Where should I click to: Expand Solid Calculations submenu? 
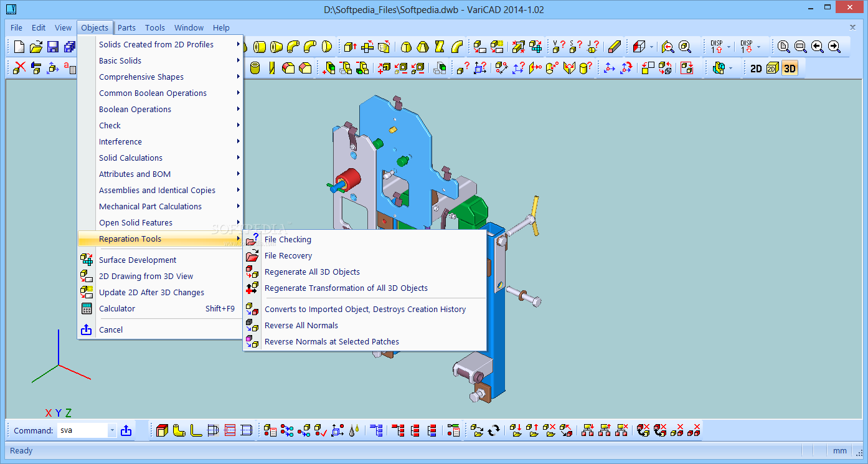point(160,158)
